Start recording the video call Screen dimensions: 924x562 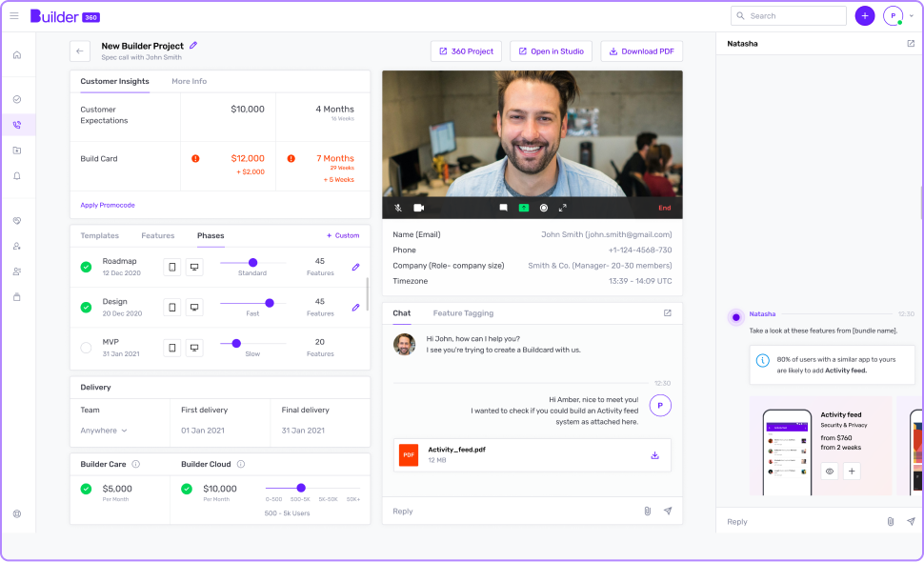coord(544,208)
